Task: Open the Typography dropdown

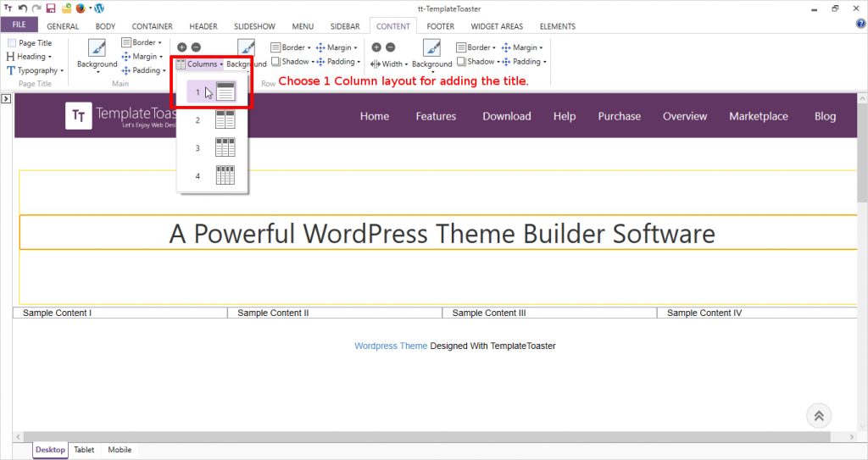Action: 36,70
